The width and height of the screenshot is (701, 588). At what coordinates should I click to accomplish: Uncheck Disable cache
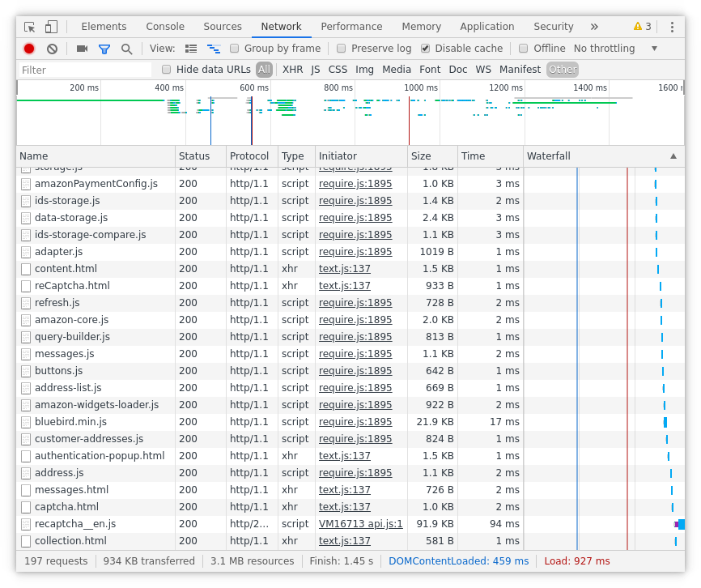[x=425, y=48]
